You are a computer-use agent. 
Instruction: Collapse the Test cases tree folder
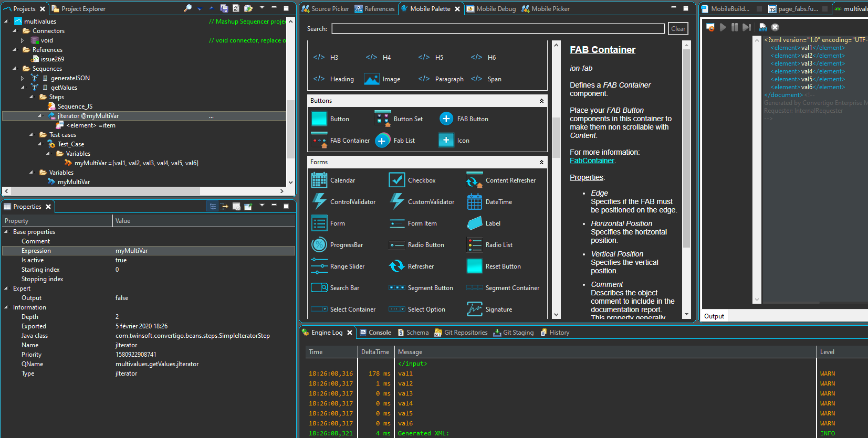click(x=31, y=135)
